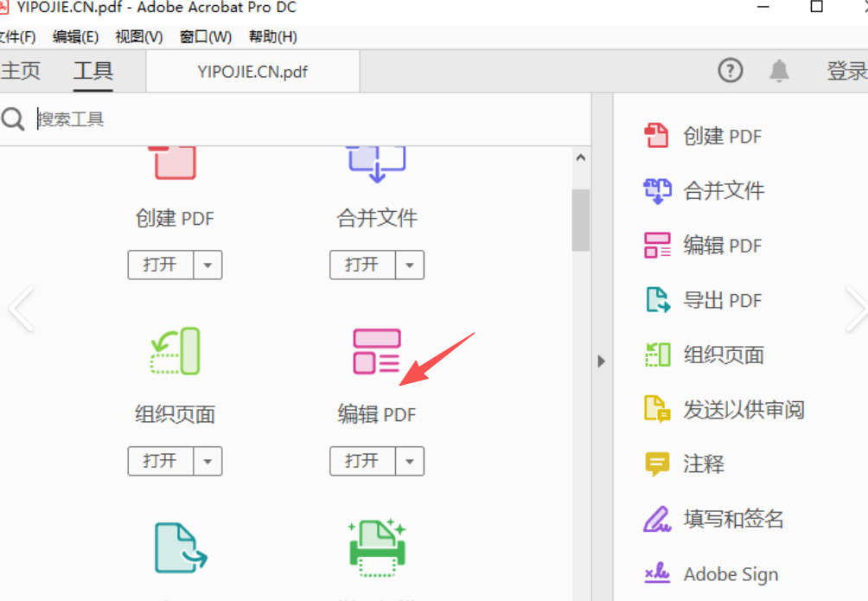Viewport: 868px width, 601px height.
Task: Go to previous page with left arrow
Action: pyautogui.click(x=22, y=309)
